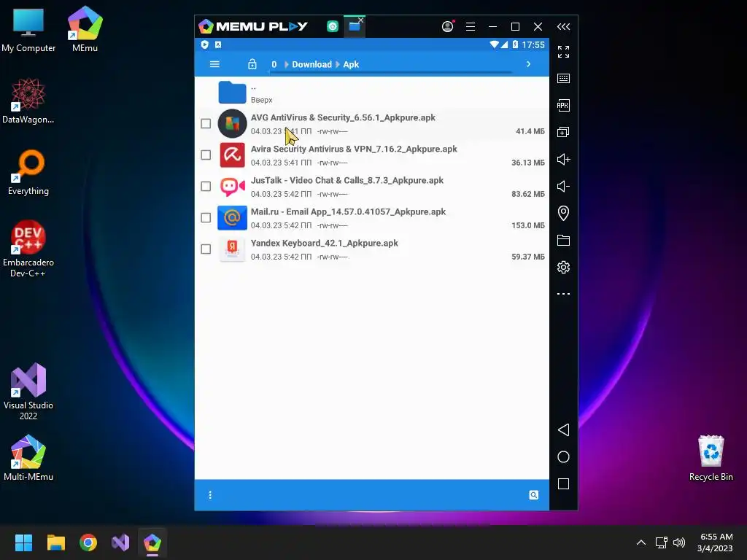
Task: Tick checkbox for JusTalk apk
Action: [206, 187]
